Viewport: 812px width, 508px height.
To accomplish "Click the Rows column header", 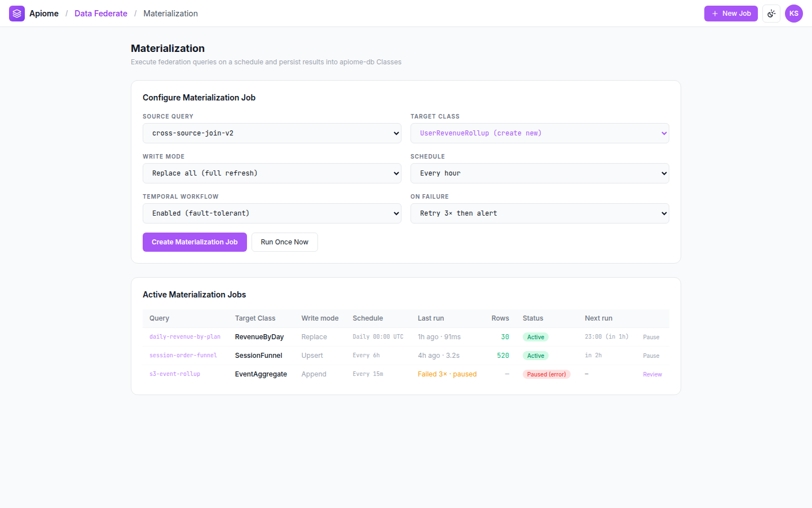I will (x=500, y=318).
